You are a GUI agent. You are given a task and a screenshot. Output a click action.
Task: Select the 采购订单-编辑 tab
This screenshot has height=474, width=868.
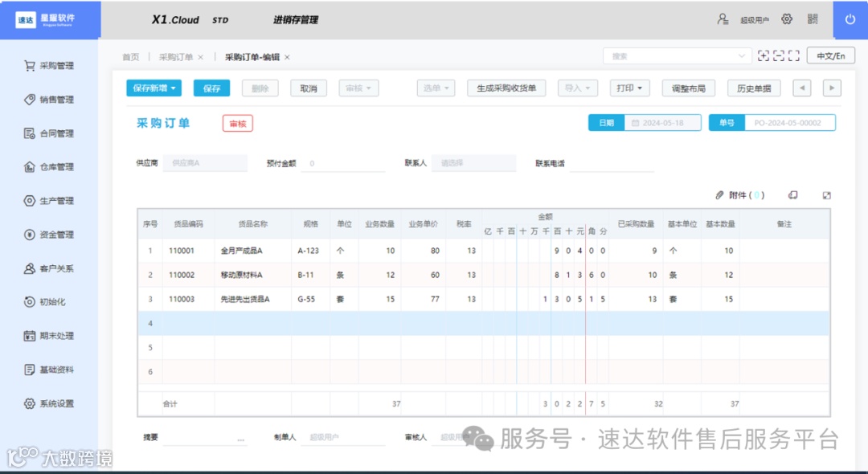coord(252,57)
